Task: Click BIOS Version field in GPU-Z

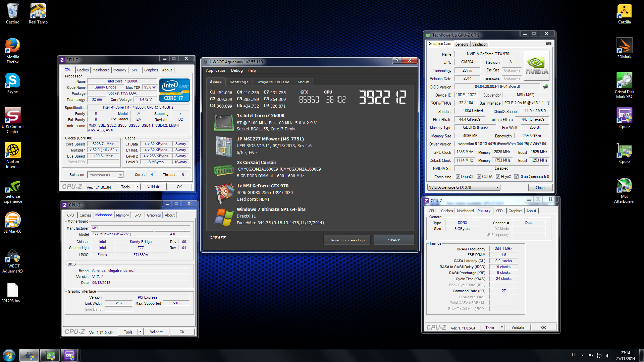Action: [497, 86]
